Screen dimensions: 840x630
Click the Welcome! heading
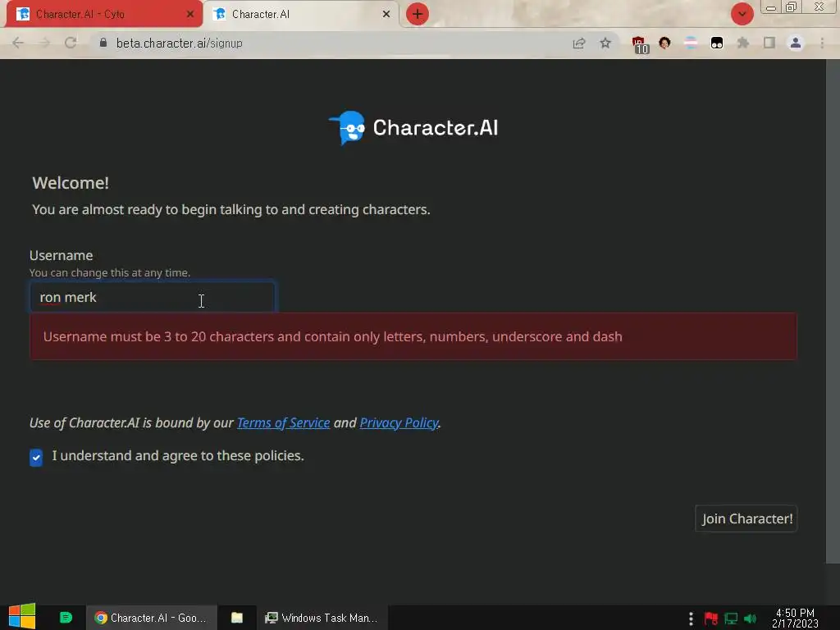tap(71, 183)
